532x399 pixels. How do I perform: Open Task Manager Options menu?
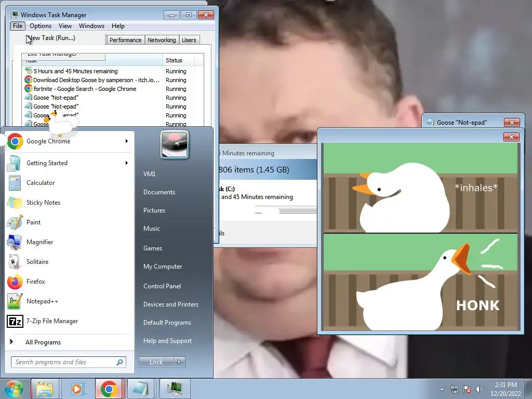point(41,26)
